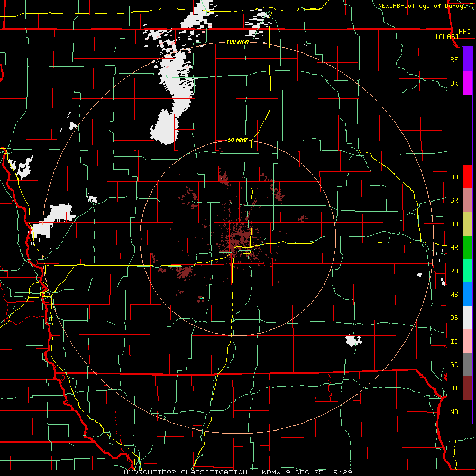476x476 pixels.
Task: Click the 'HHC' product label
Action: (464, 32)
